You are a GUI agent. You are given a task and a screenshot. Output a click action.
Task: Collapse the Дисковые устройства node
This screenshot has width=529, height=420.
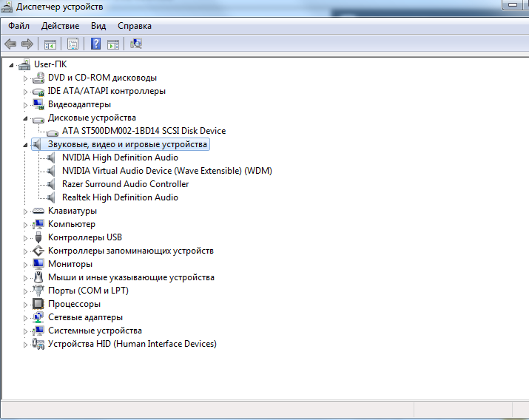(25, 118)
